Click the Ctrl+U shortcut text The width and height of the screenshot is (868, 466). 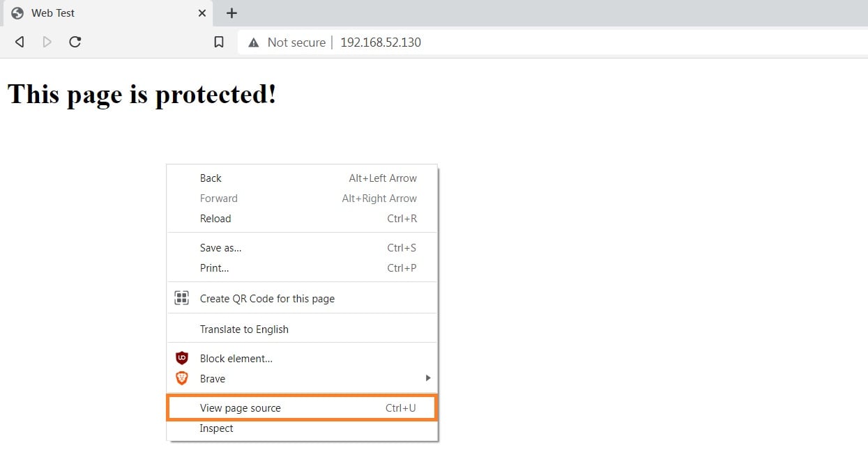(401, 408)
